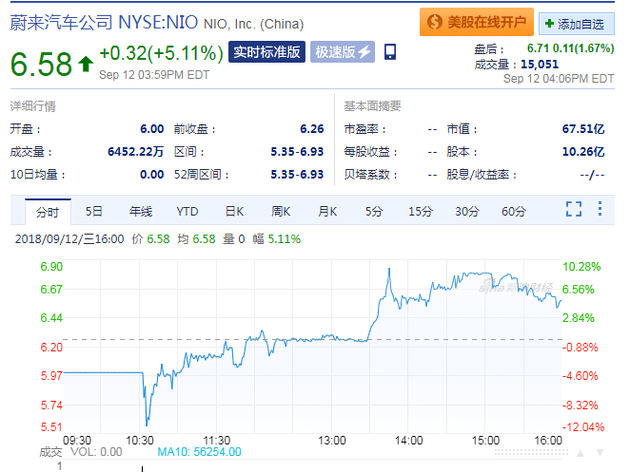Click the share capital value 10.26亿
Image resolution: width=630 pixels, height=472 pixels.
pyautogui.click(x=583, y=152)
